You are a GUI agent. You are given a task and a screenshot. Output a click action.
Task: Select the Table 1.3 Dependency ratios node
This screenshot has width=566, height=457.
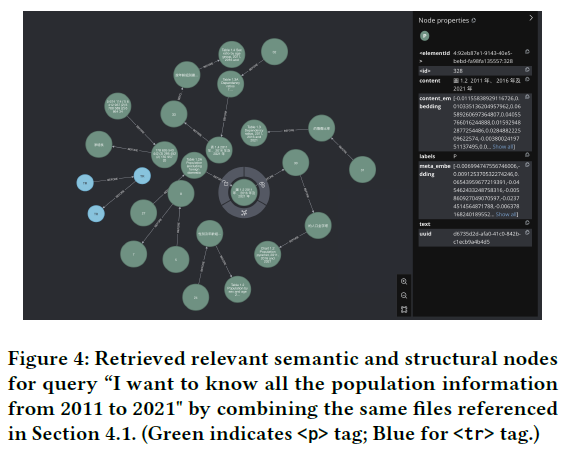pos(254,133)
